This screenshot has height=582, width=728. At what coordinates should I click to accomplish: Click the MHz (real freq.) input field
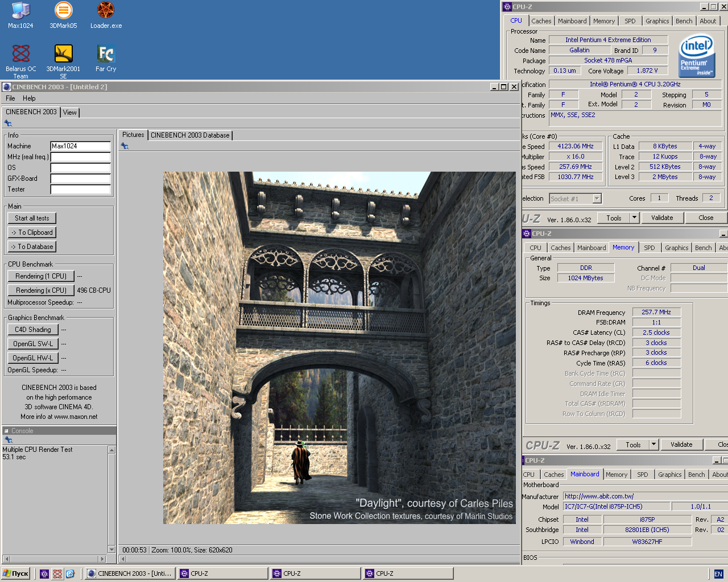pos(80,157)
